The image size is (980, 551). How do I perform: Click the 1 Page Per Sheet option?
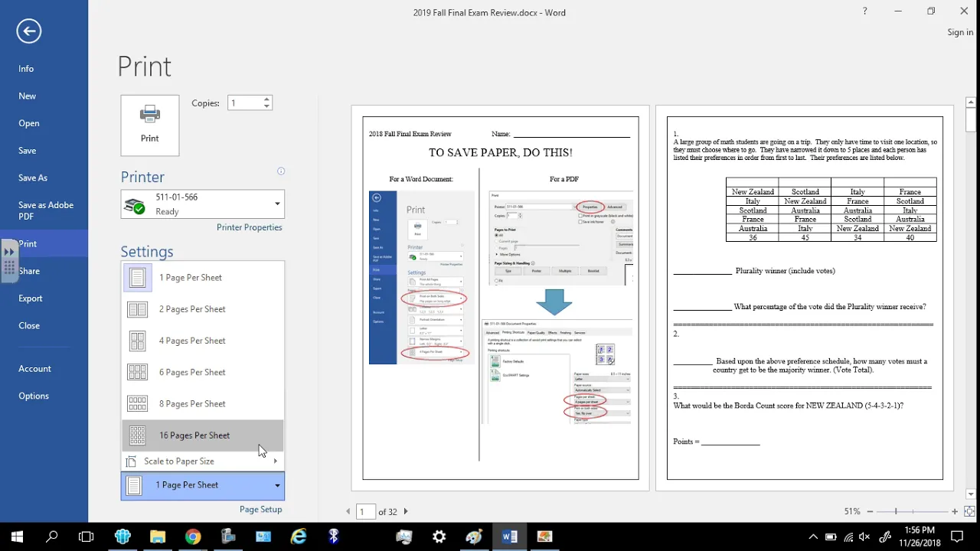[x=203, y=278]
